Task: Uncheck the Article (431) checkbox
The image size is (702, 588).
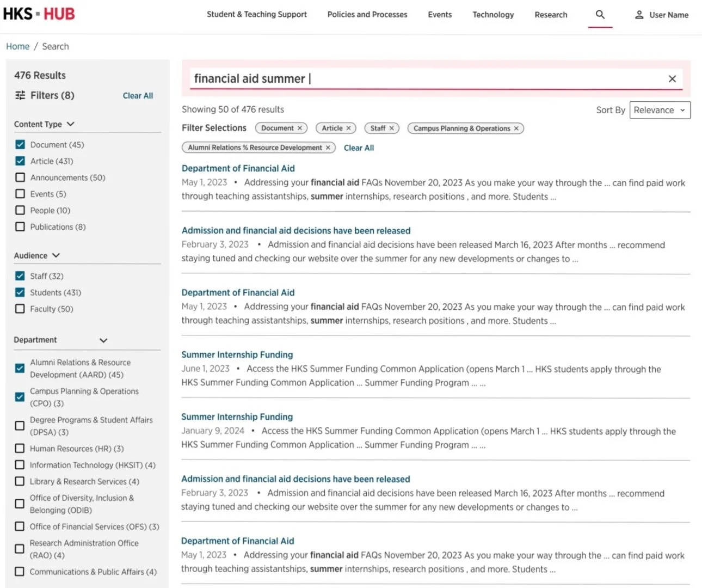Action: tap(20, 161)
